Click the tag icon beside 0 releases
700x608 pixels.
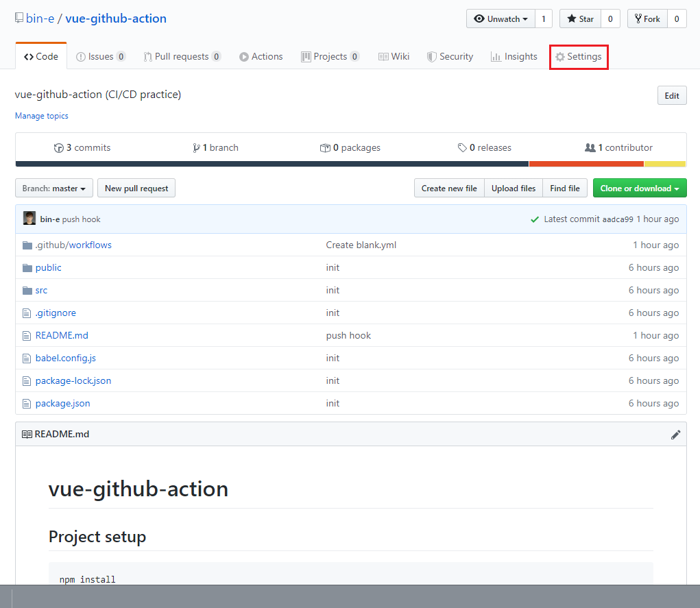[x=462, y=148]
